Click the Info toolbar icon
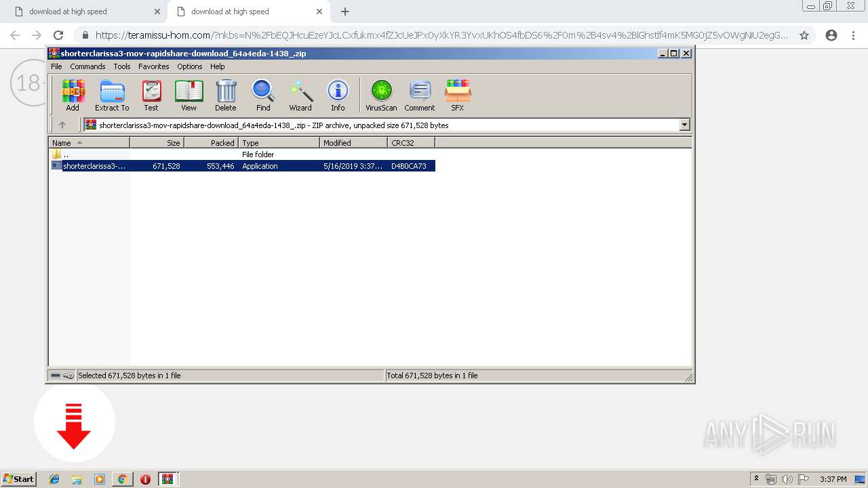Screen dimensions: 868x488 click(x=338, y=95)
